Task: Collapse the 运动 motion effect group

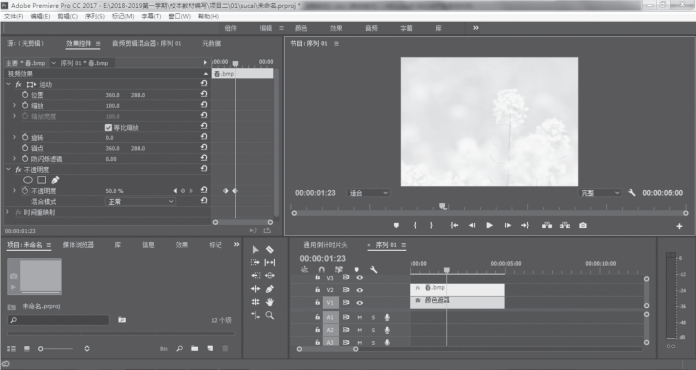Action: coord(8,84)
